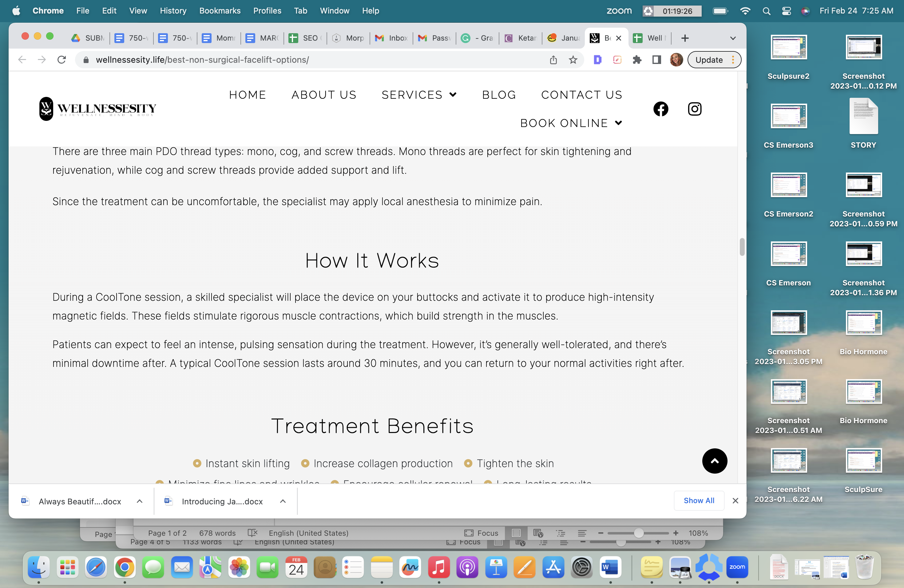Toggle the Chrome side panel icon
Image resolution: width=904 pixels, height=588 pixels.
[656, 60]
